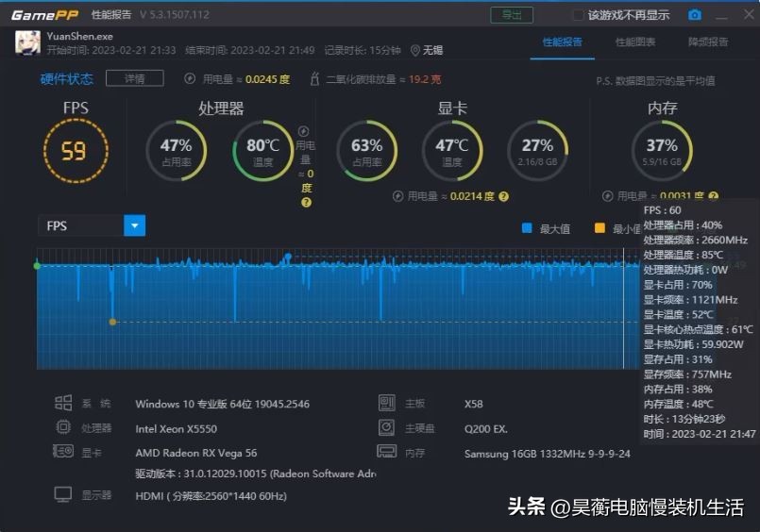
Task: Open hardware status 详情 button
Action: pos(135,78)
